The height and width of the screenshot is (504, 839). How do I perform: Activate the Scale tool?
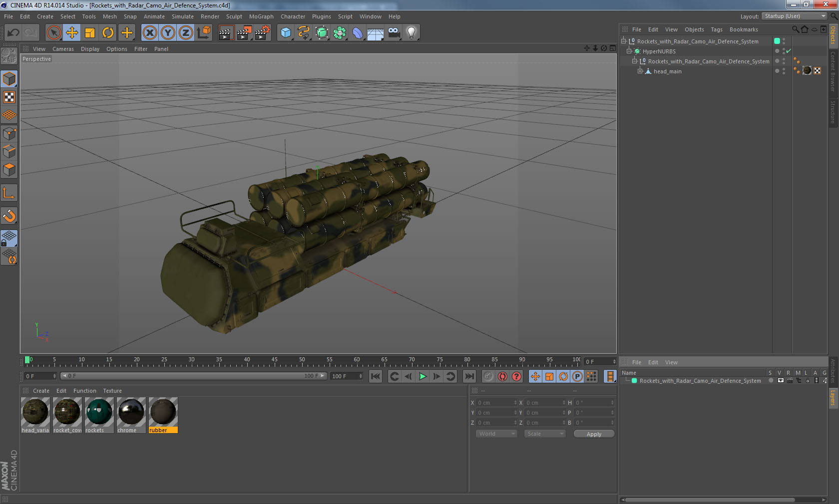90,33
